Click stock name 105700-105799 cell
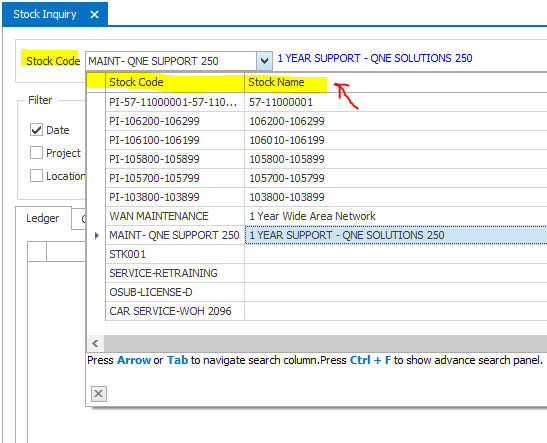 pos(396,178)
